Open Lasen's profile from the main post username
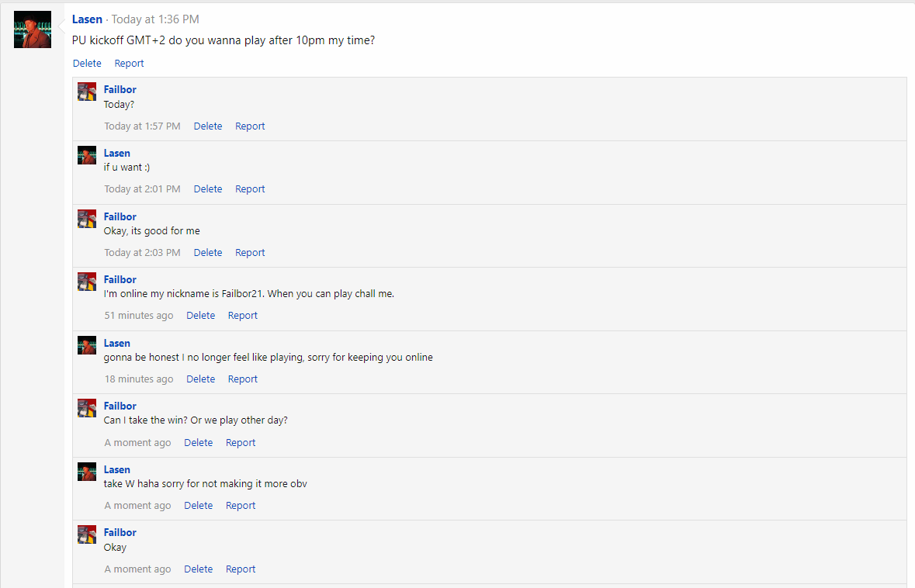This screenshot has width=915, height=588. pos(87,19)
